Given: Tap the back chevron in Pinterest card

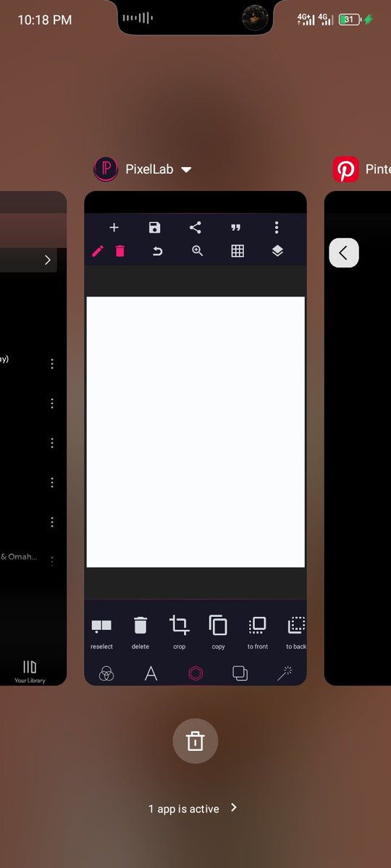Looking at the screenshot, I should 344,252.
